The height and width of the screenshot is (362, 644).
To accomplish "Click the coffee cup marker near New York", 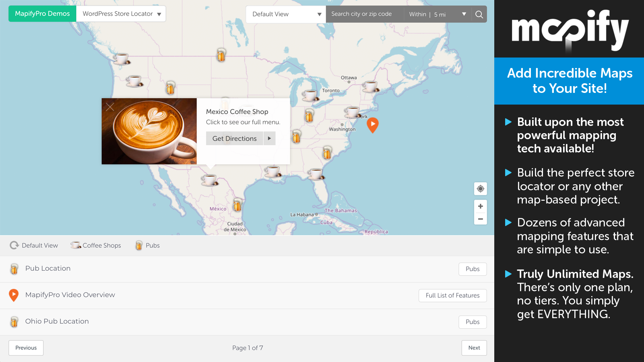I will pos(353,112).
